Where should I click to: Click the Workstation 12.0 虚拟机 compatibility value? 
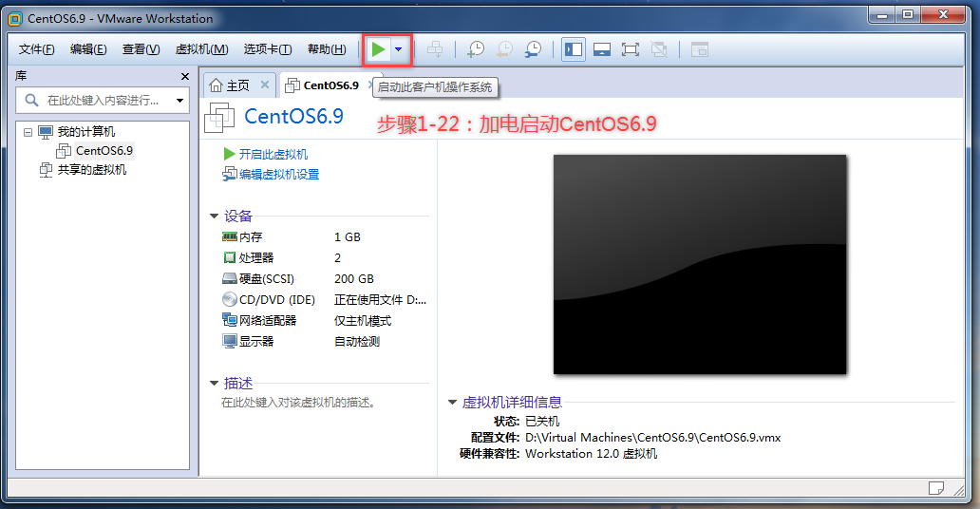pyautogui.click(x=592, y=454)
